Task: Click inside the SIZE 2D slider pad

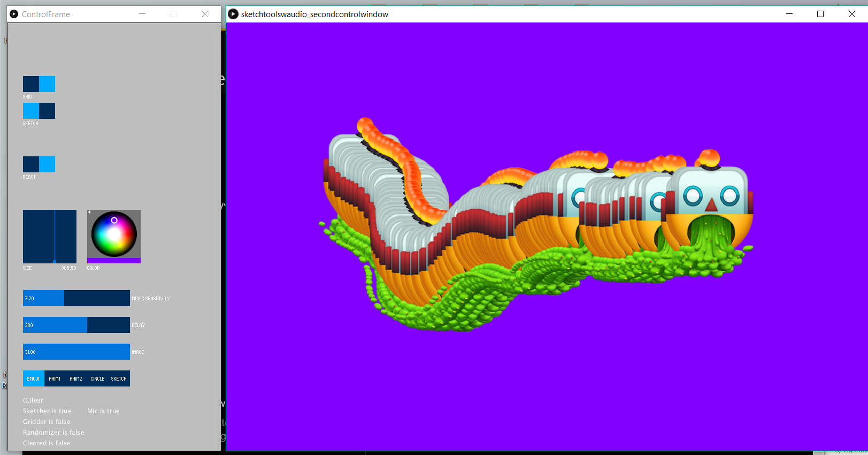Action: point(50,237)
